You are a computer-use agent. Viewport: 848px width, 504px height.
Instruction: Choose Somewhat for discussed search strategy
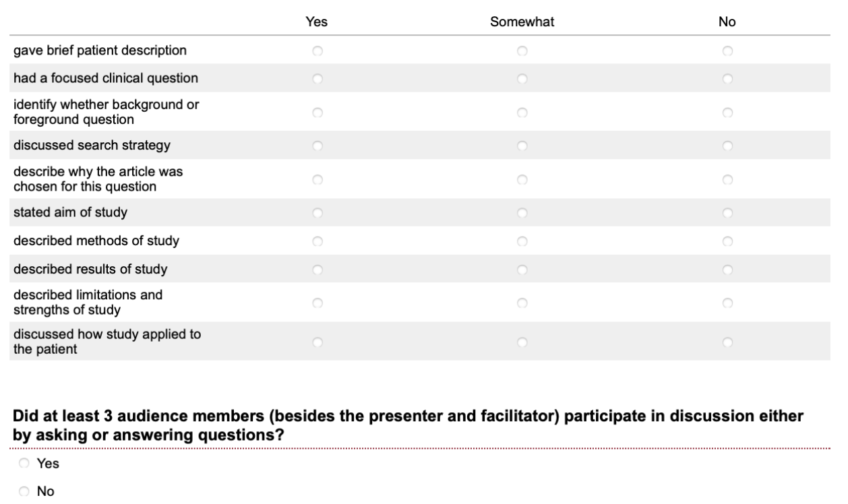[x=522, y=145]
